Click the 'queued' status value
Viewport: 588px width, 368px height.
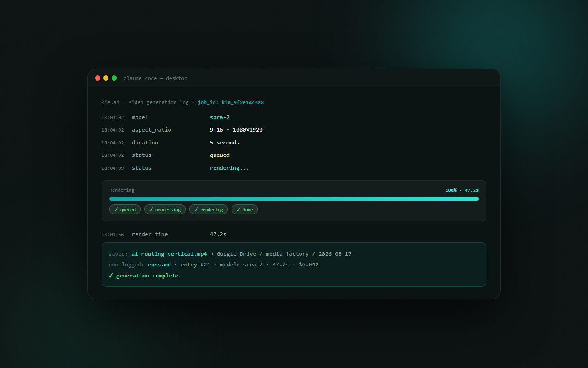coord(220,155)
